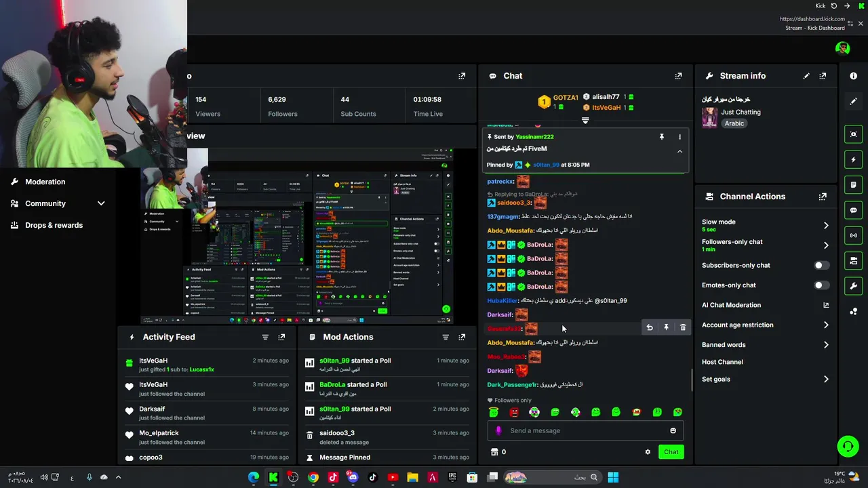
Task: Open AI Chat Moderation external link
Action: click(x=826, y=305)
